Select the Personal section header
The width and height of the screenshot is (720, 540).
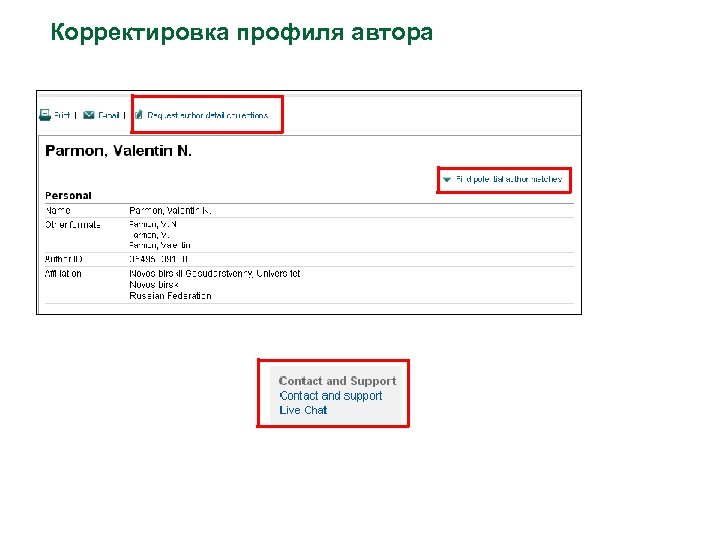[x=68, y=196]
